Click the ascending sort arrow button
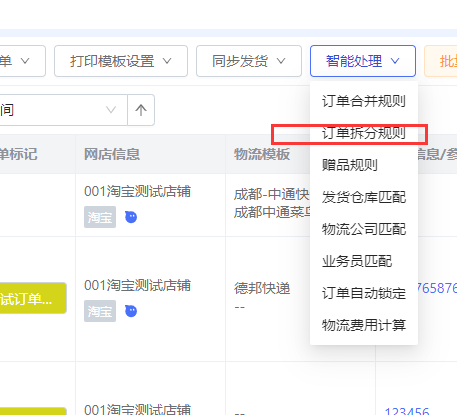The width and height of the screenshot is (457, 415). pos(141,110)
